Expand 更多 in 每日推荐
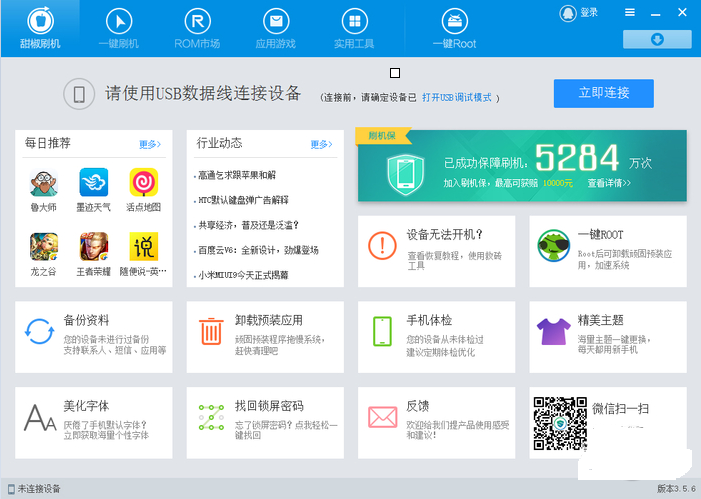701x499 pixels. (x=150, y=144)
